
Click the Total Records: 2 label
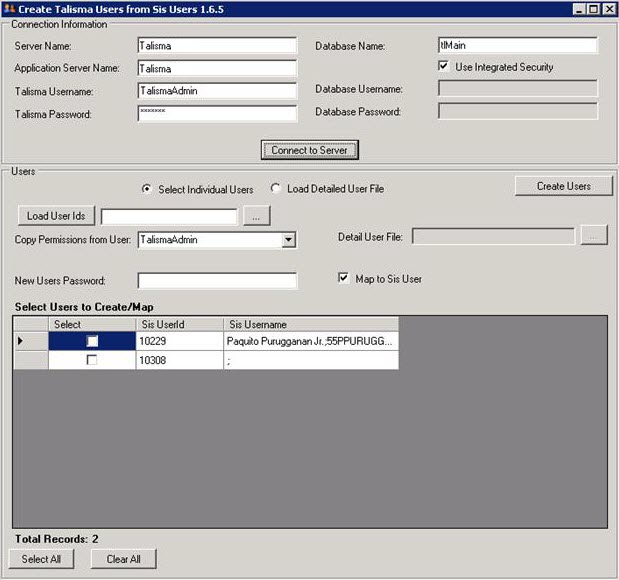[56, 539]
